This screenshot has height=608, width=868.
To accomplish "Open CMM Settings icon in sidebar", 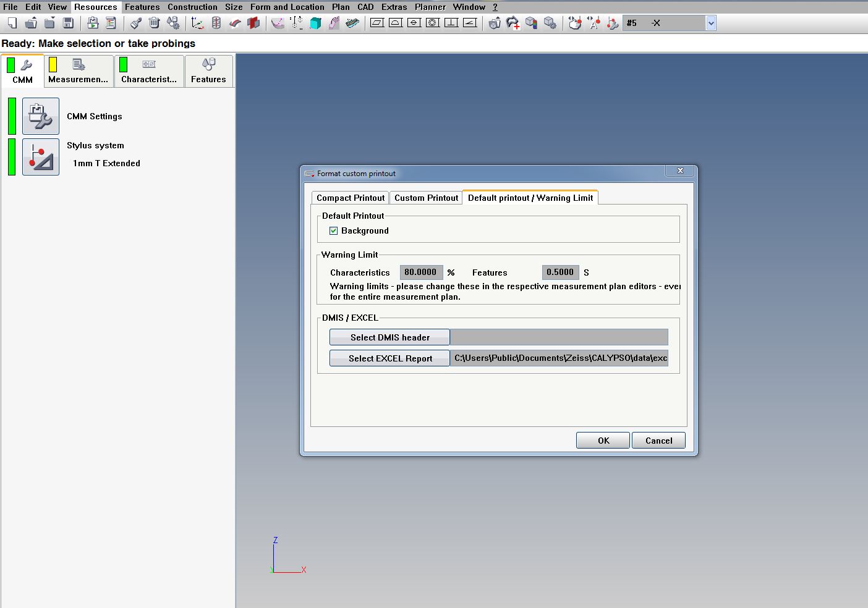I will [41, 116].
